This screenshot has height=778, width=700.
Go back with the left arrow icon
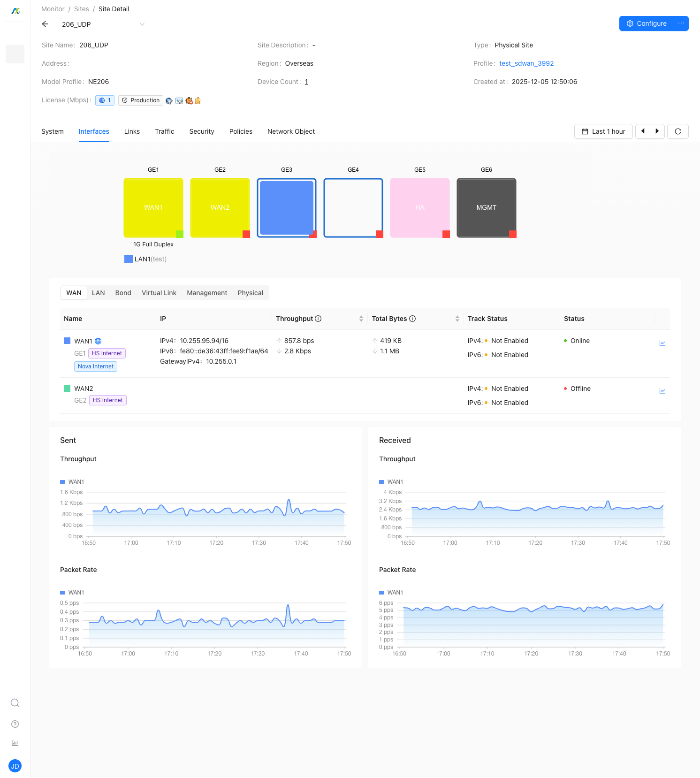(x=45, y=24)
